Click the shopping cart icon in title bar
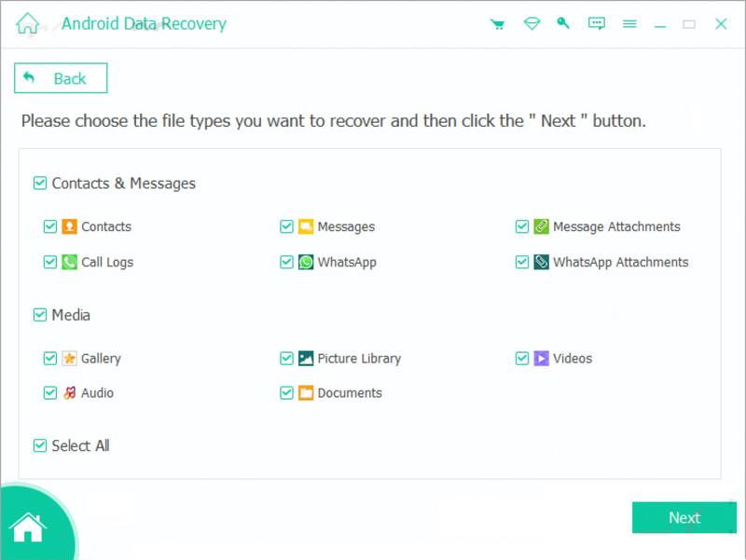The image size is (746, 560). click(498, 24)
